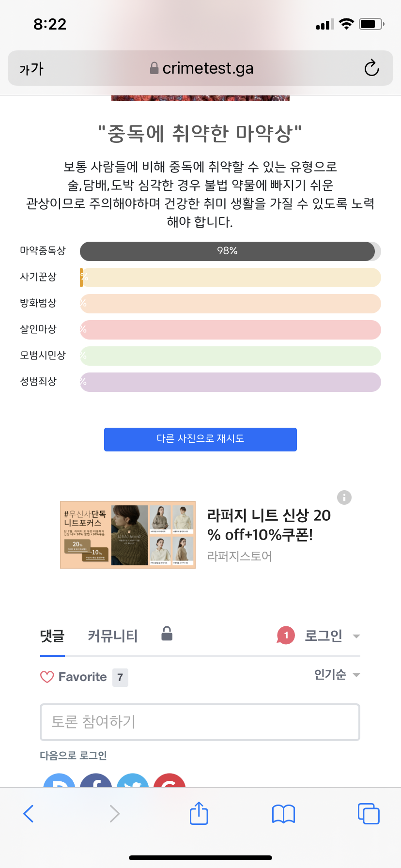The image size is (401, 868).
Task: Open the Safari share sheet
Action: click(199, 813)
